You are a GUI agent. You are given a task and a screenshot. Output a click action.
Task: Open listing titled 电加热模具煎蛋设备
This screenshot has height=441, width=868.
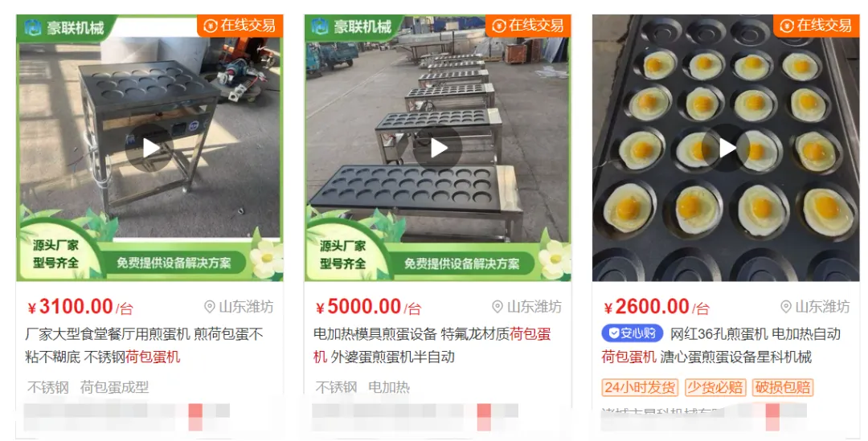(x=432, y=345)
